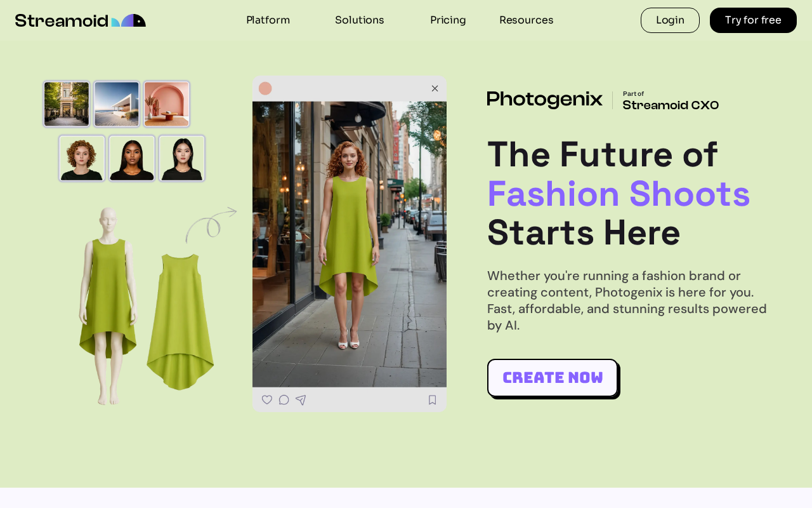Viewport: 812px width, 508px height.
Task: Choose the curly red-haired model thumbnail
Action: (82, 158)
